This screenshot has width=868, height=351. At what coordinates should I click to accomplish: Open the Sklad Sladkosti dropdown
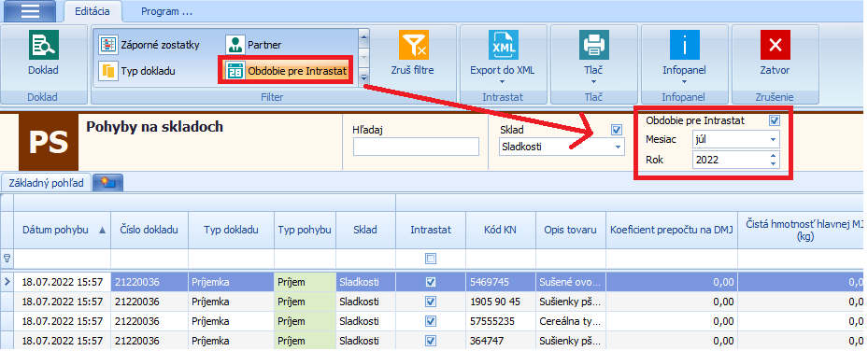click(x=618, y=147)
